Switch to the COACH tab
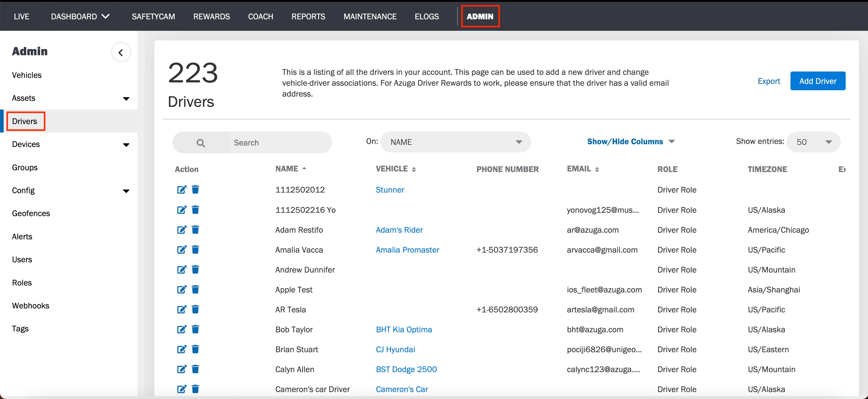868x399 pixels. click(x=261, y=16)
